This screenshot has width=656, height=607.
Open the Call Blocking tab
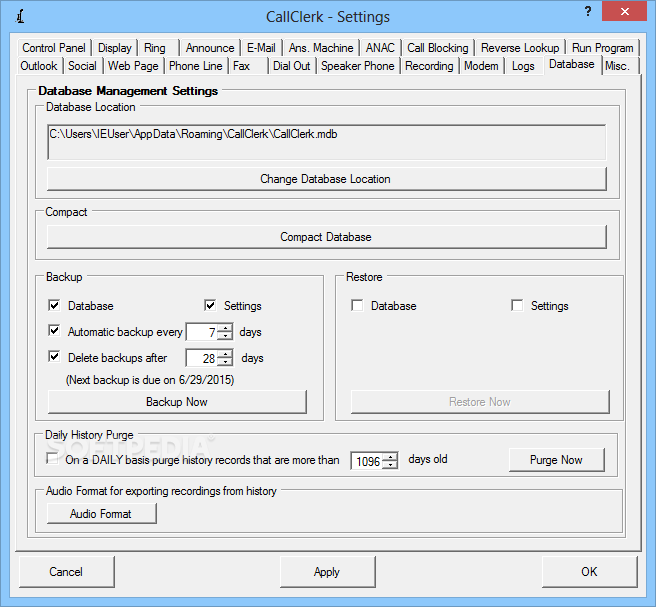click(x=438, y=48)
